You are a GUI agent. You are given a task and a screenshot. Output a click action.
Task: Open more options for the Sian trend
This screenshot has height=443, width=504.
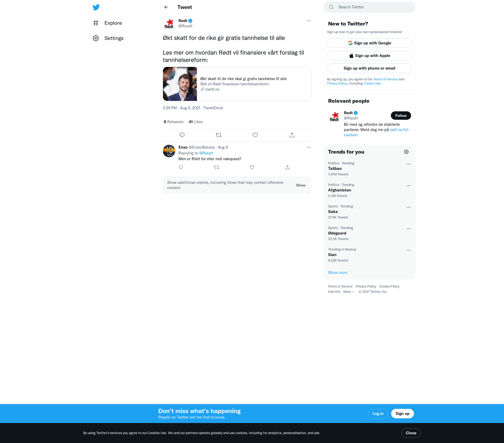408,250
